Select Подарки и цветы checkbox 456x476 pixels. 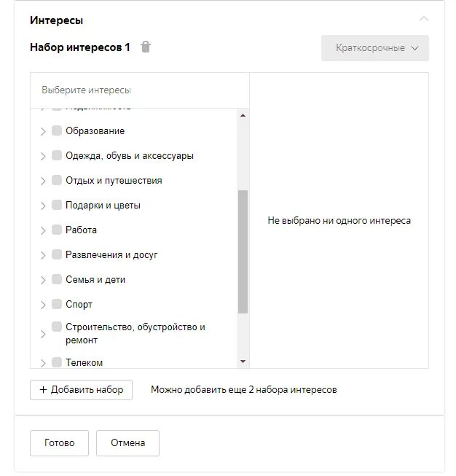click(x=57, y=205)
